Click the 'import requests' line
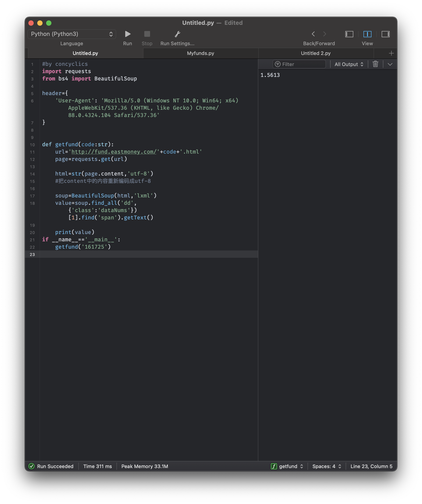The width and height of the screenshot is (422, 504). click(x=67, y=71)
